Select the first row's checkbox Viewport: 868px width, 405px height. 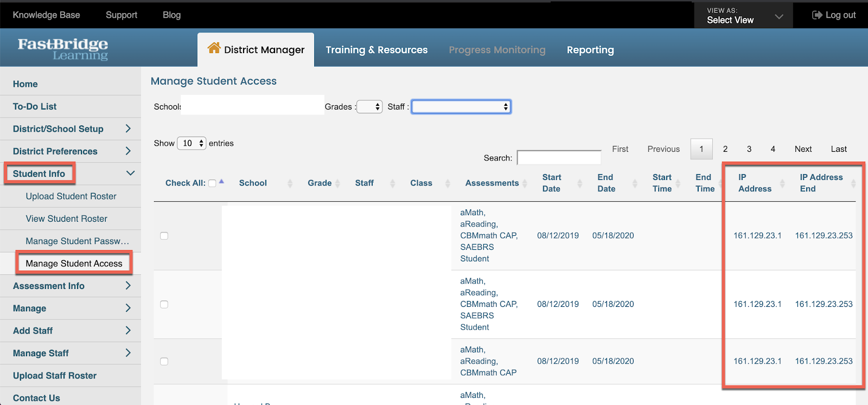click(x=164, y=236)
